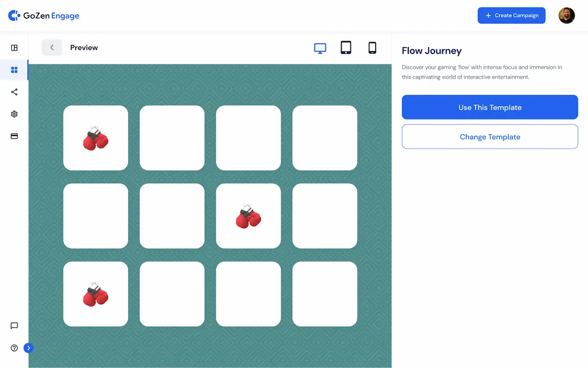The height and width of the screenshot is (368, 588).
Task: Flip the boxing gloves card in the top row
Action: coord(96,138)
